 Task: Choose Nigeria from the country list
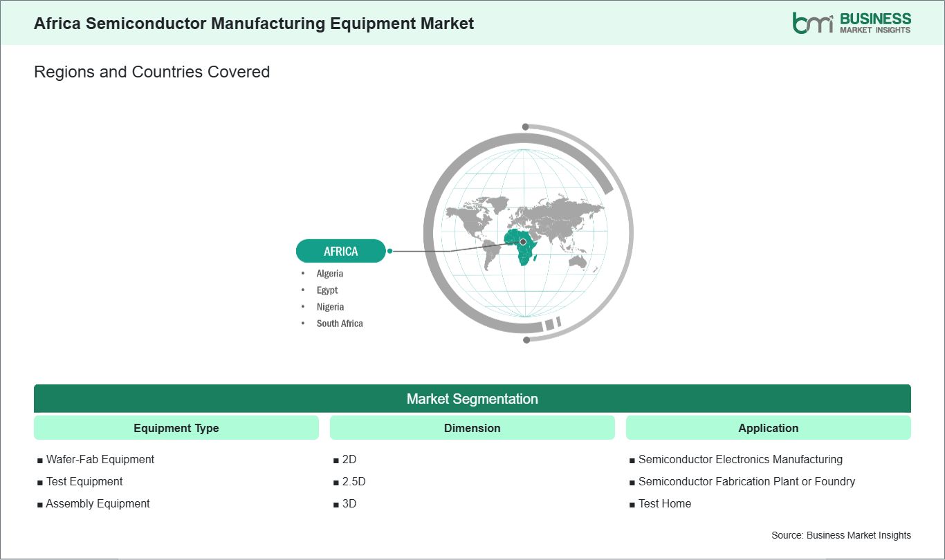pyautogui.click(x=330, y=307)
